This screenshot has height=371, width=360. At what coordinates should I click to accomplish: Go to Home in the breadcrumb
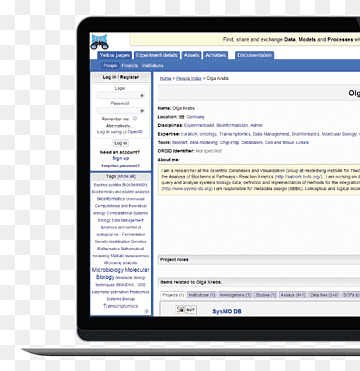[165, 78]
